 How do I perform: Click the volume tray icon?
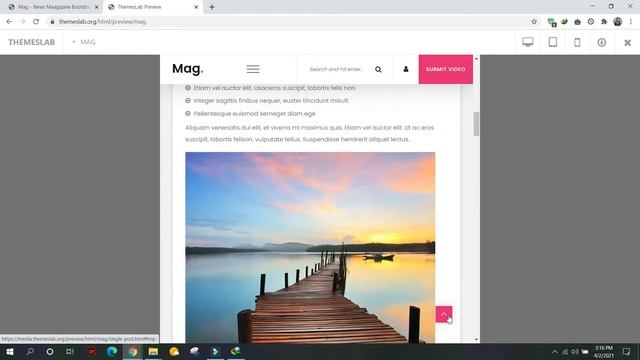[x=575, y=351]
